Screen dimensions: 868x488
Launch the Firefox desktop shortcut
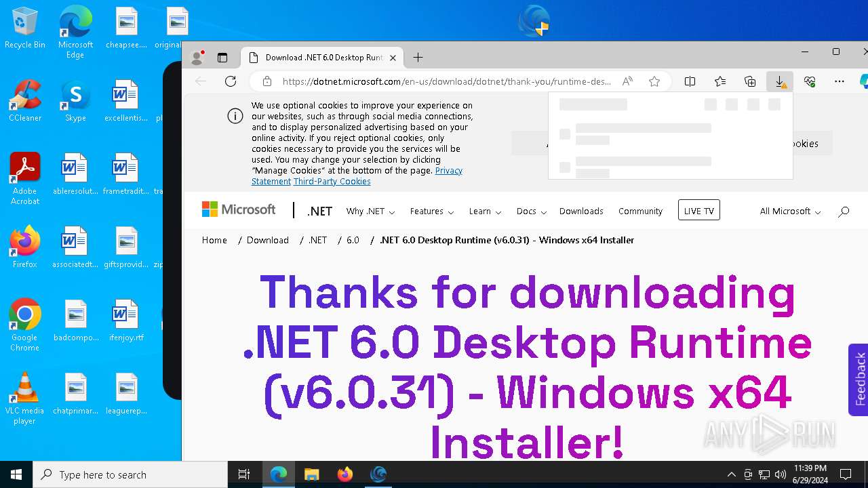coord(25,247)
